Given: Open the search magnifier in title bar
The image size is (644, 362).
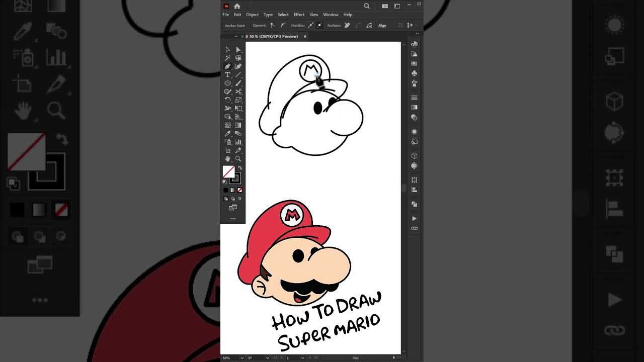Looking at the screenshot, I should (x=367, y=6).
